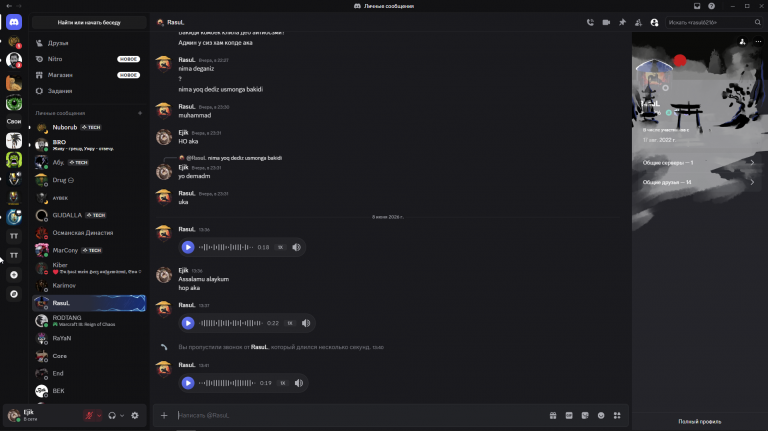Image resolution: width=768 pixels, height=431 pixels.
Task: Expand mutual servers section
Action: click(x=699, y=163)
